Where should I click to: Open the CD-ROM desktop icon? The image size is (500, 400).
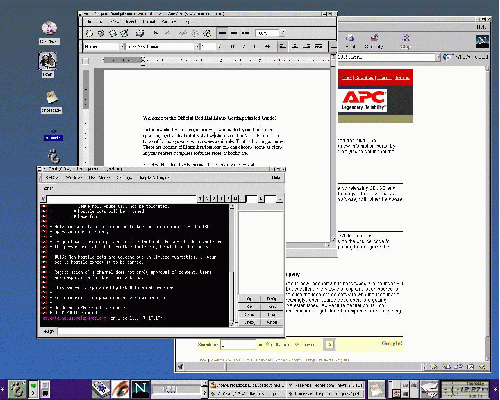(49, 28)
